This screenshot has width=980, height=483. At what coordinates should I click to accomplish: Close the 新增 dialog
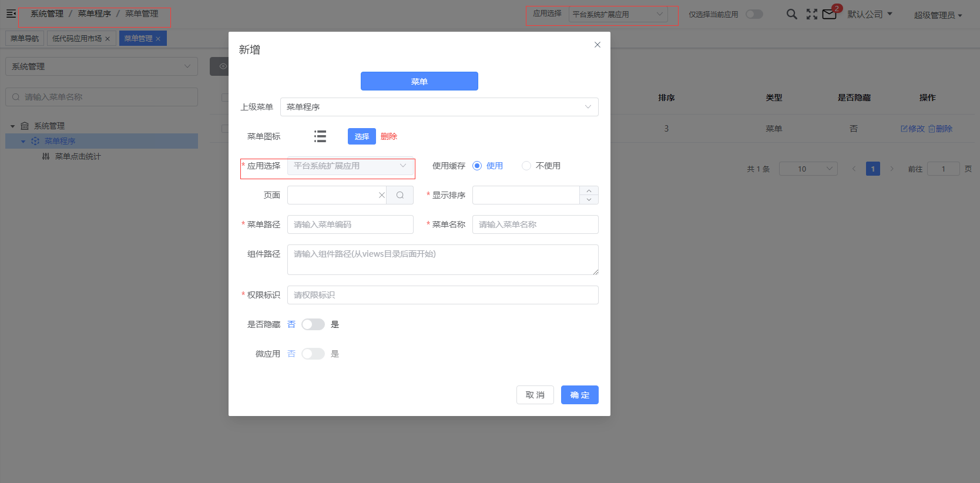coord(598,45)
